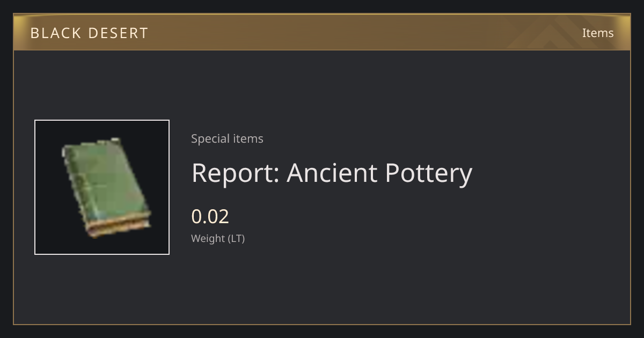Select the word Ancient in the title
Image resolution: width=644 pixels, height=338 pixels.
pyautogui.click(x=332, y=173)
